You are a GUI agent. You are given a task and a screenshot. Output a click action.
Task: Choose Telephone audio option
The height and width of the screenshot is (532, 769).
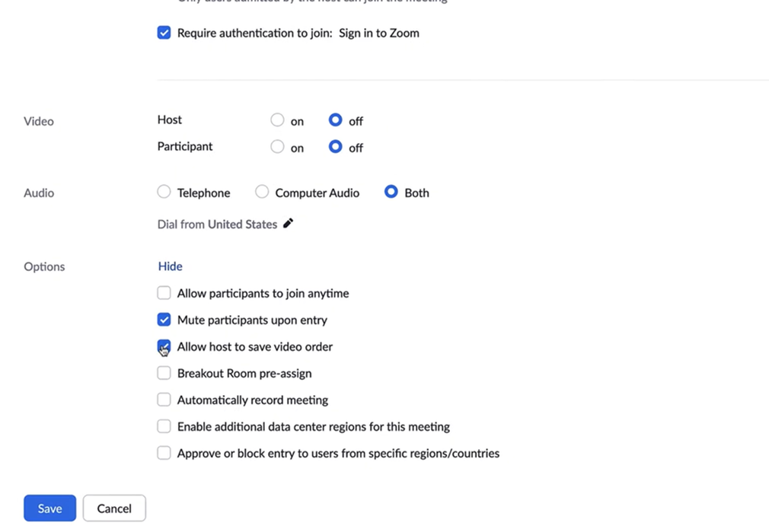coord(164,193)
